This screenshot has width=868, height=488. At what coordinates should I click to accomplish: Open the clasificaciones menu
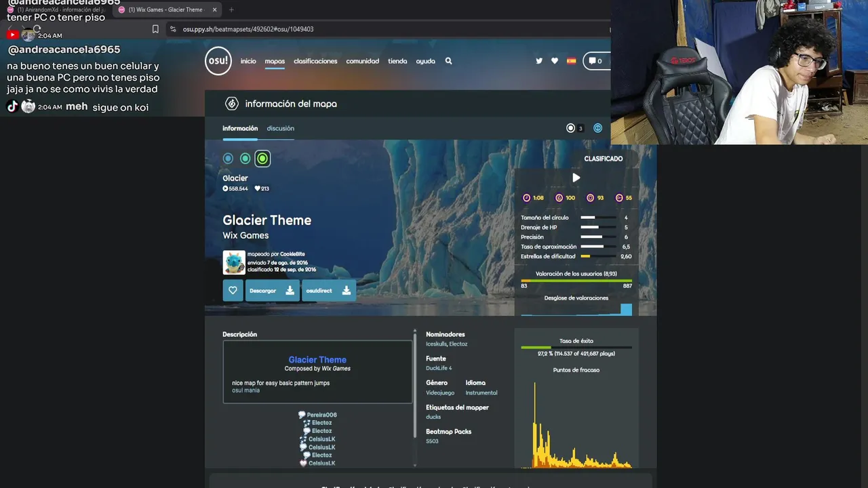click(x=315, y=61)
